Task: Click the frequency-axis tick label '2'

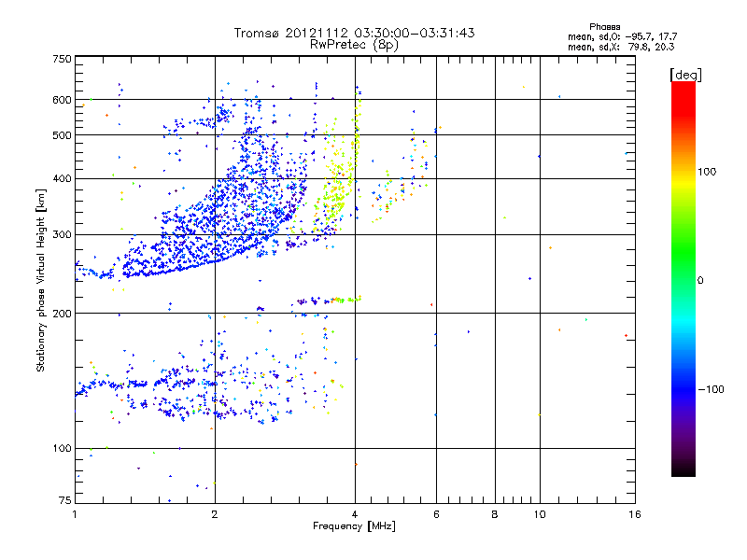Action: pos(215,514)
